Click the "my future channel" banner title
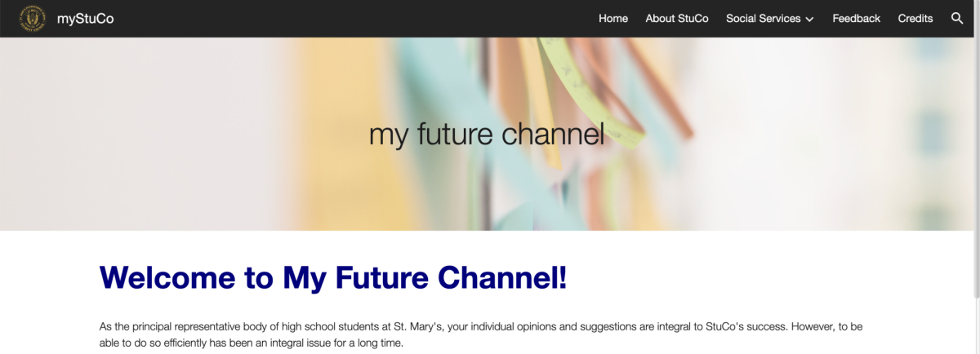Viewport: 980px width, 354px height. [x=487, y=134]
